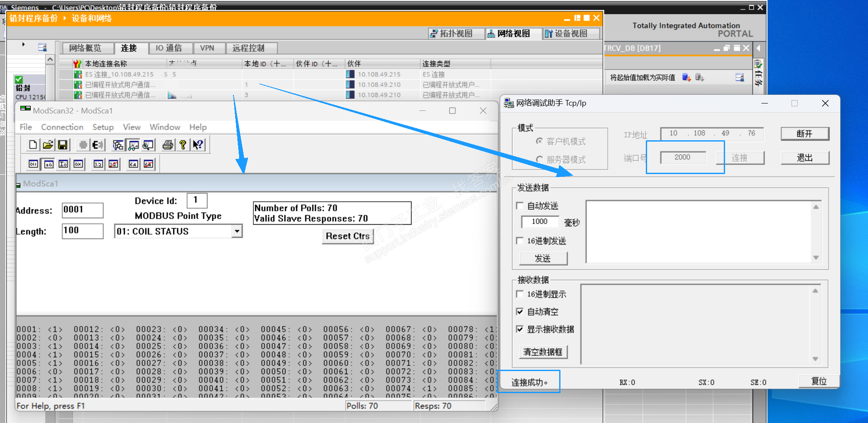Click the wrench icon in connection table header

[x=77, y=64]
